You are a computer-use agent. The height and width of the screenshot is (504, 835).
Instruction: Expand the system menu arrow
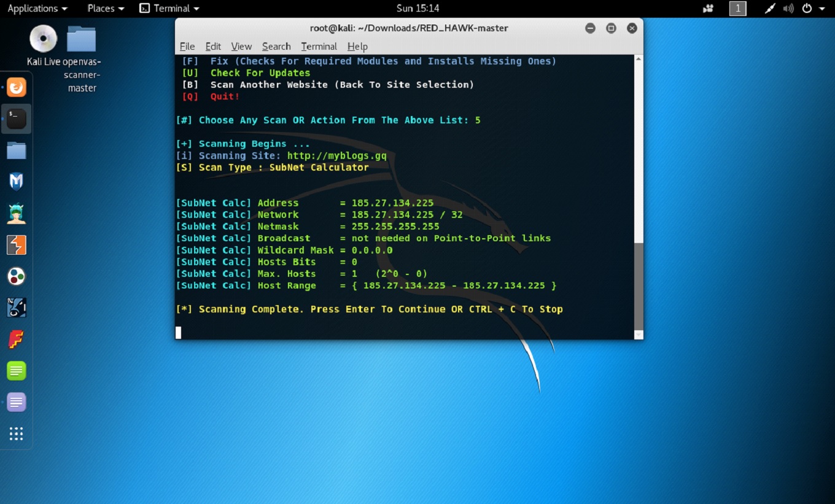coord(822,9)
